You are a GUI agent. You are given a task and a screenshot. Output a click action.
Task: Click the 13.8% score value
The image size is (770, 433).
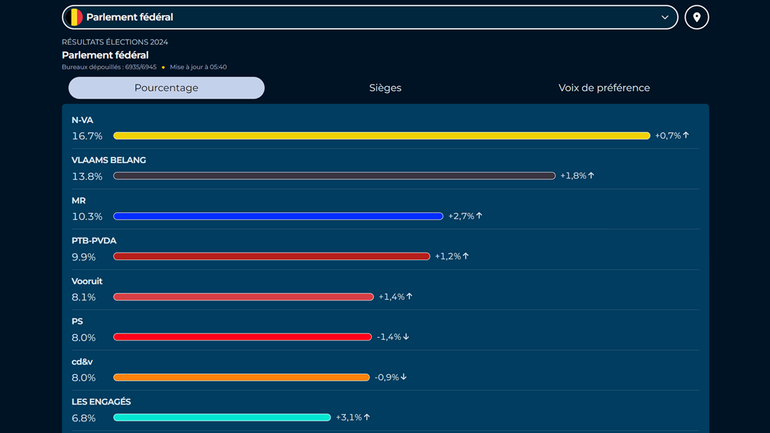pyautogui.click(x=87, y=176)
